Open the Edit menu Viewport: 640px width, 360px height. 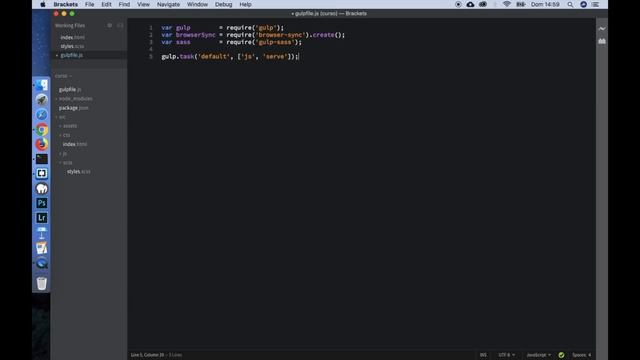(x=106, y=4)
